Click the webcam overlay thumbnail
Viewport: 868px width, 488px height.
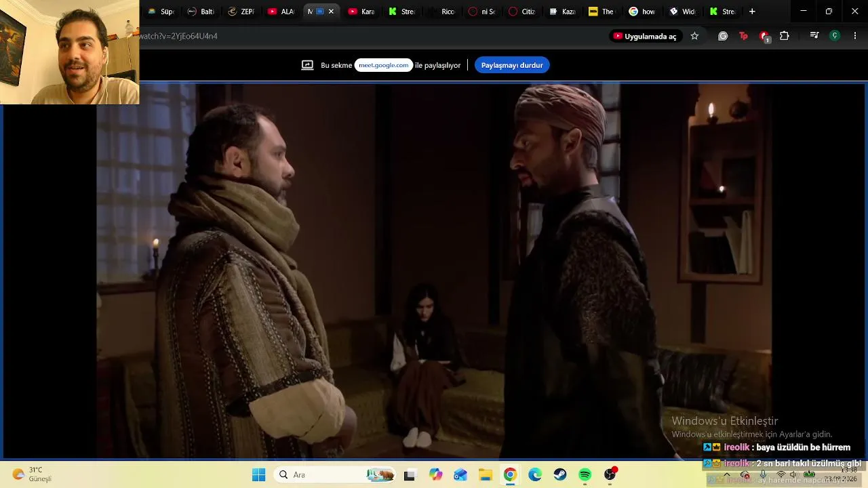70,52
